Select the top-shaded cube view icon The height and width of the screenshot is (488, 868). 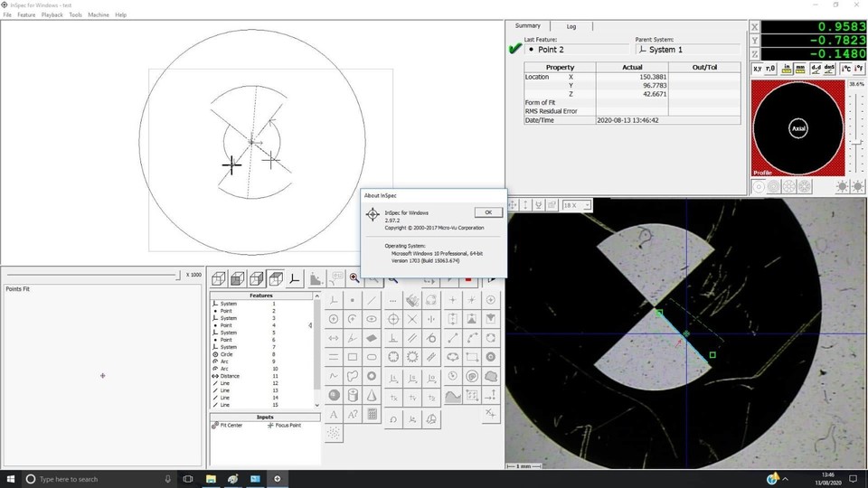pyautogui.click(x=276, y=278)
